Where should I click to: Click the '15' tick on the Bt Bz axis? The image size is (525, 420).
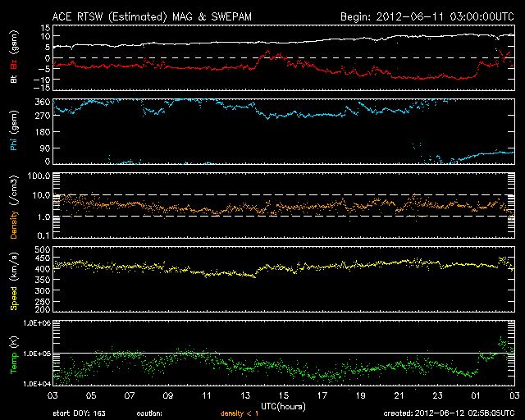point(46,28)
